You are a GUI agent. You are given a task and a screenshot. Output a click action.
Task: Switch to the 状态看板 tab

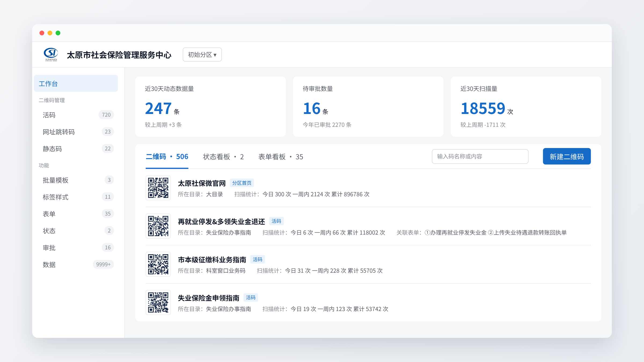pos(223,157)
